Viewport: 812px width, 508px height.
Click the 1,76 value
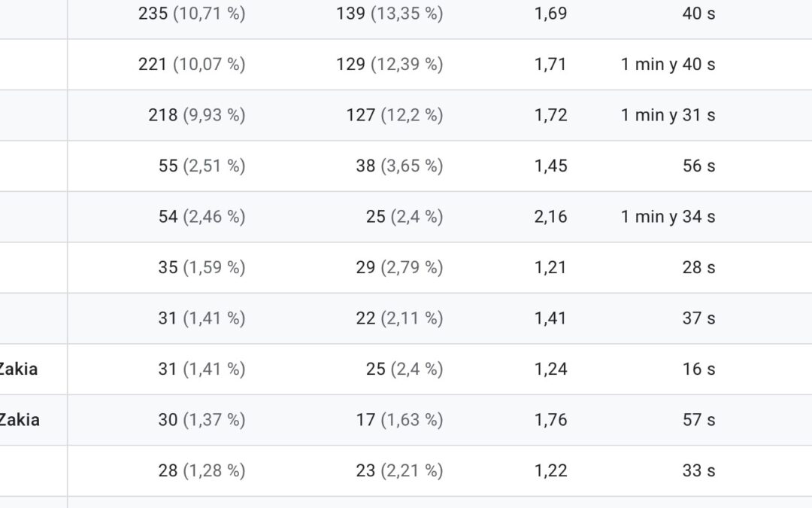tap(550, 420)
